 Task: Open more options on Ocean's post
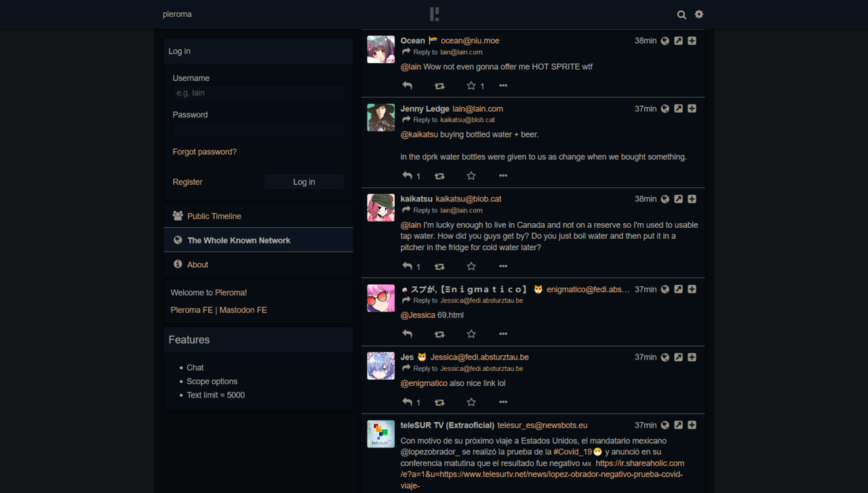pyautogui.click(x=503, y=85)
